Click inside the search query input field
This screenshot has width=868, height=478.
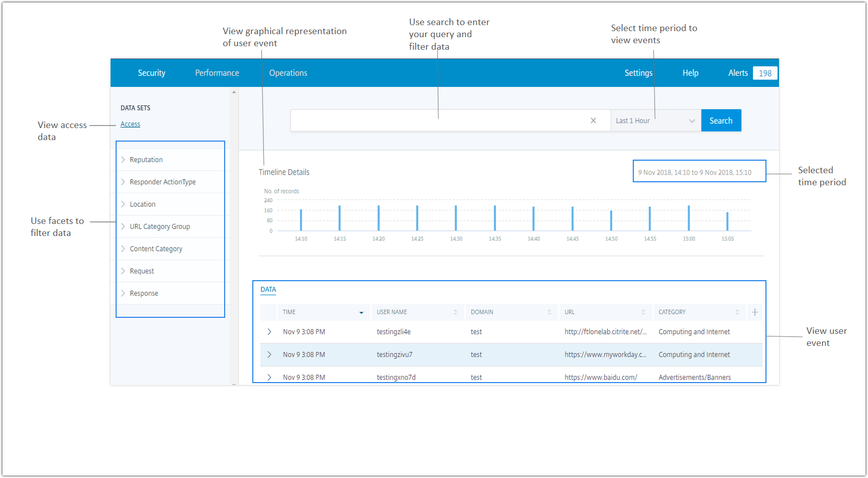pos(437,121)
